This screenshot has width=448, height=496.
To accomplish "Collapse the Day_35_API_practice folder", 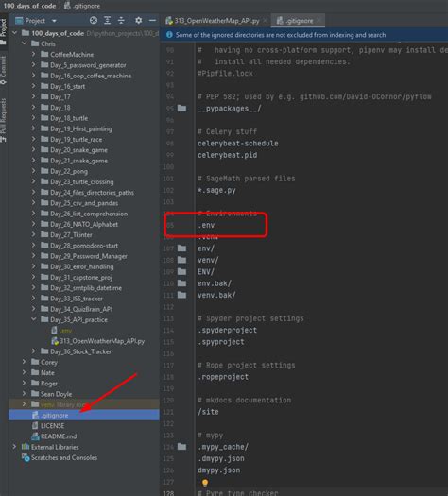I will tap(33, 319).
